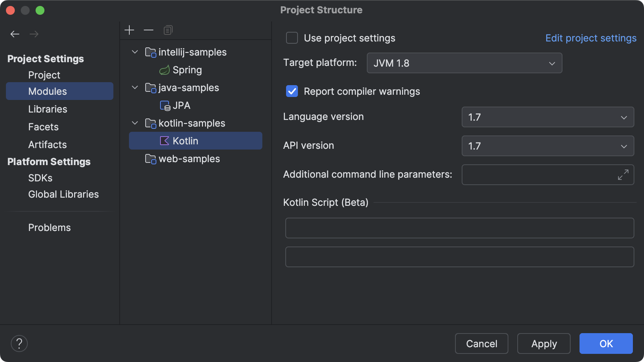Open the Problems section
644x362 pixels.
tap(49, 227)
